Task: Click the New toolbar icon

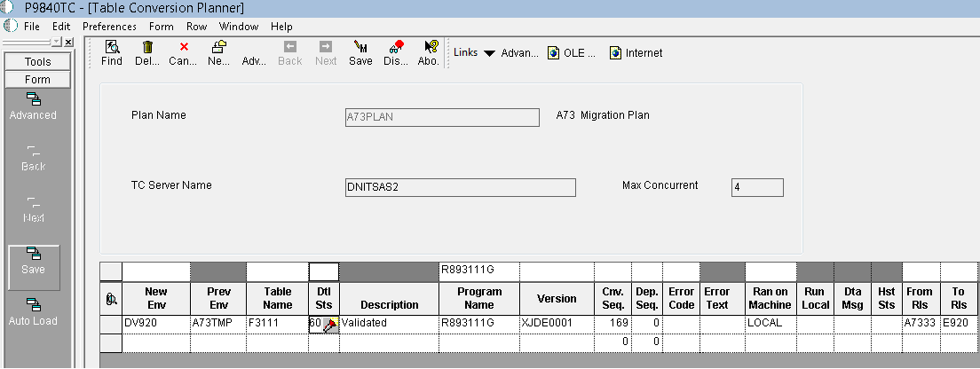Action: point(218,47)
